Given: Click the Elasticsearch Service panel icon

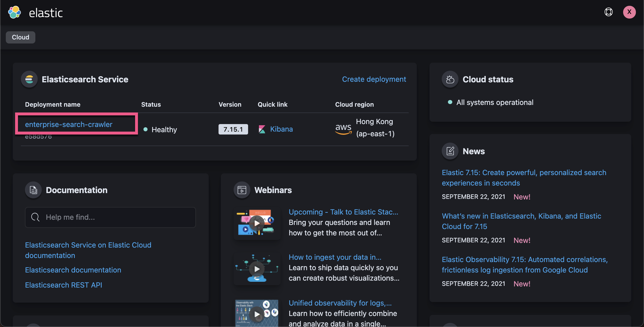Looking at the screenshot, I should [29, 79].
